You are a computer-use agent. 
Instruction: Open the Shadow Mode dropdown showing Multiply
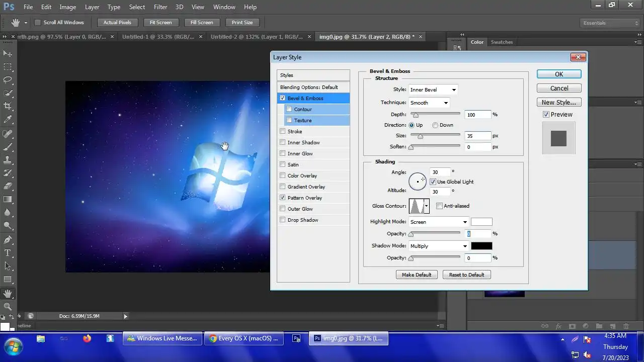(439, 246)
